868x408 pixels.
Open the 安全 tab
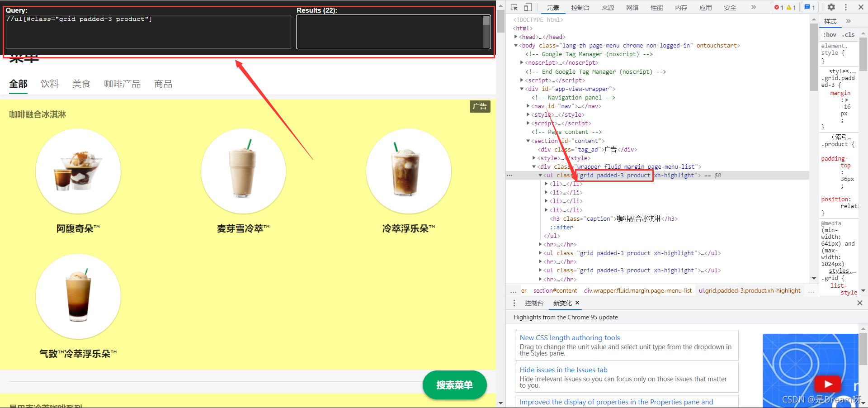tap(730, 8)
